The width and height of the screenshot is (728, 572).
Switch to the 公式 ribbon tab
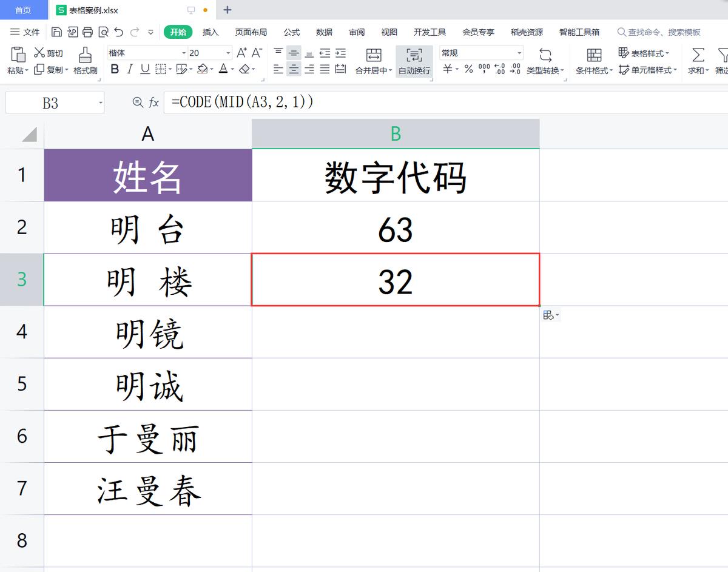coord(292,32)
